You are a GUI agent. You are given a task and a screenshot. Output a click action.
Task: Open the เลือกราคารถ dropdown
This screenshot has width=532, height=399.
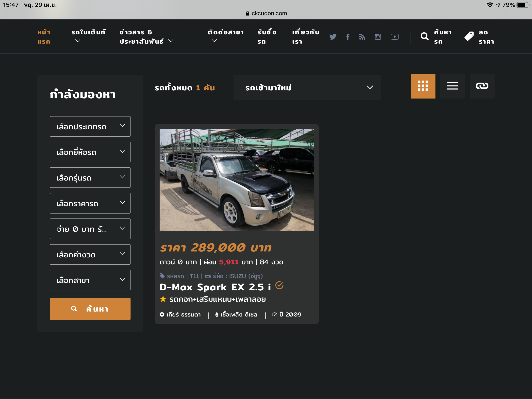(90, 203)
